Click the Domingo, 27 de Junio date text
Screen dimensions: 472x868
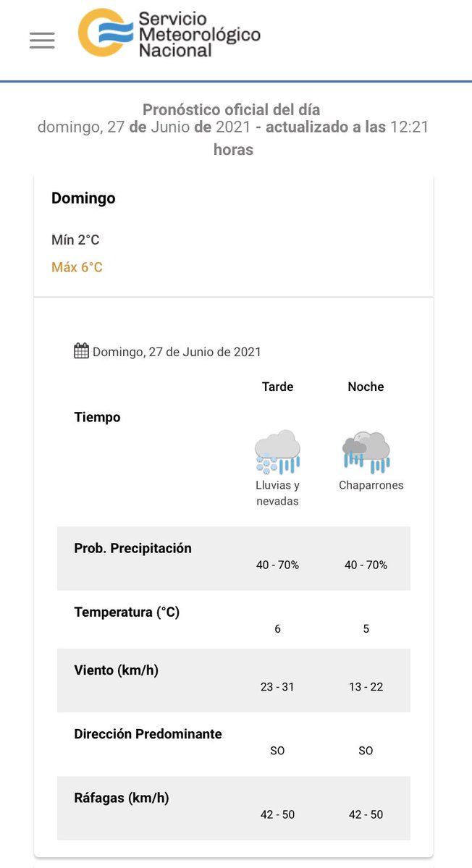click(x=177, y=352)
